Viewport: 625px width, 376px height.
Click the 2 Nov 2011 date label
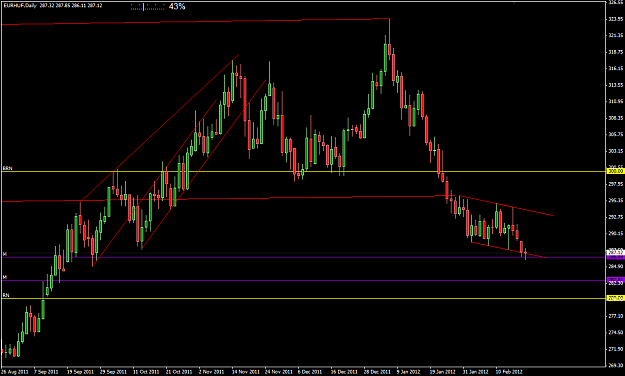pos(212,372)
